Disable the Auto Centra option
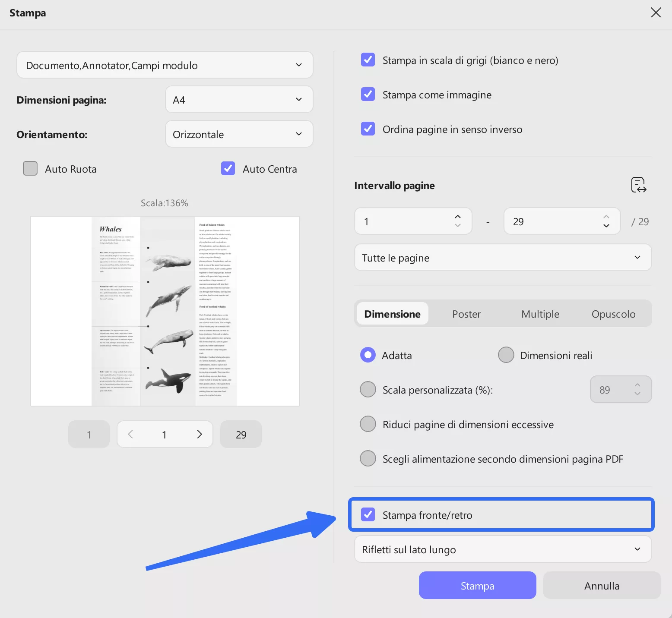 [x=228, y=168]
